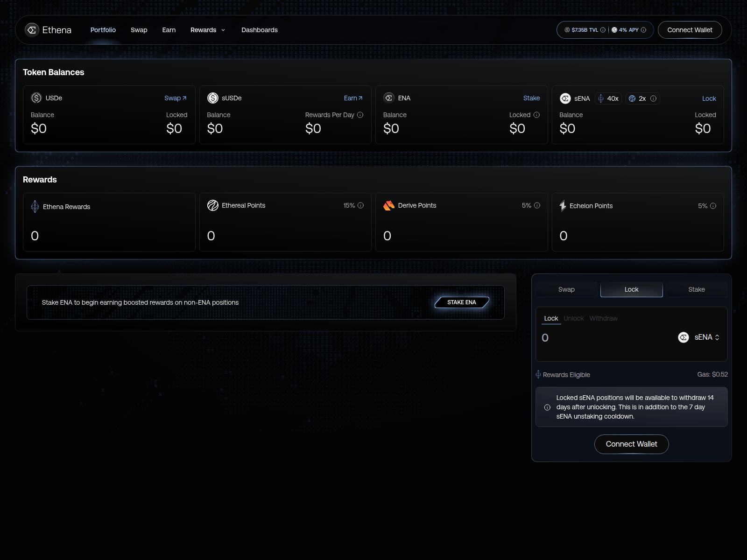747x560 pixels.
Task: Expand the Rewards navigation dropdown
Action: 208,30
